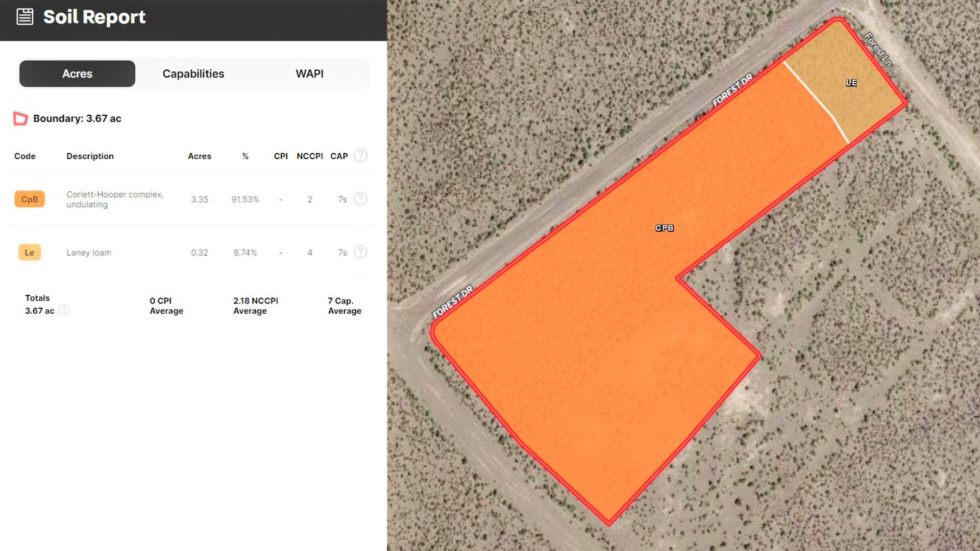Screen dimensions: 980x551
Task: Click the CPB label on the map
Action: pyautogui.click(x=664, y=228)
